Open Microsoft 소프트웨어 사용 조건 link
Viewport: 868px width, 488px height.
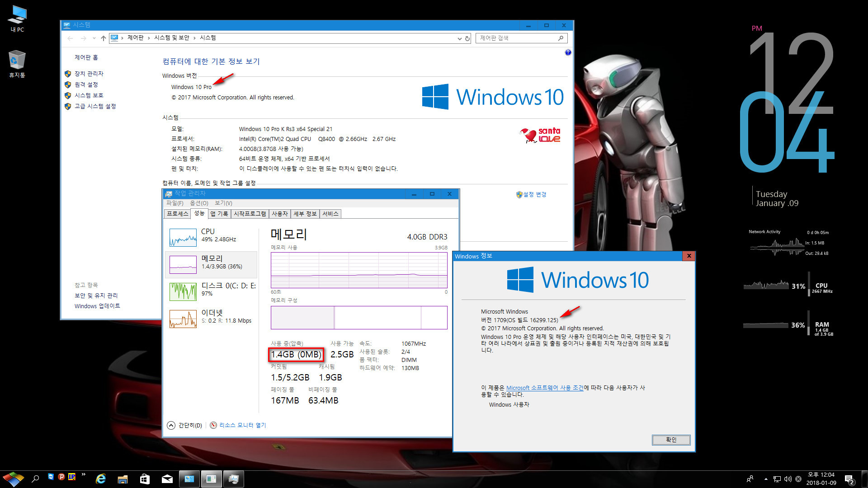[x=545, y=388]
